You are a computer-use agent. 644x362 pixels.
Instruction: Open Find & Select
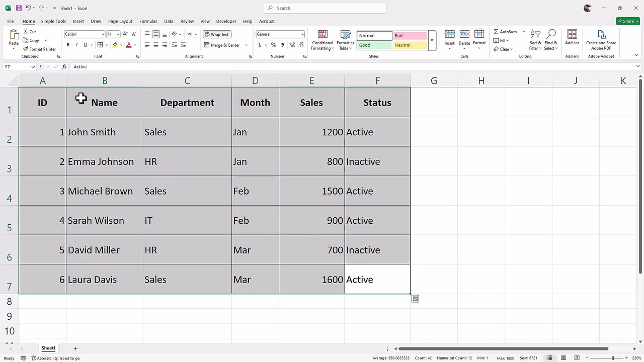point(551,40)
